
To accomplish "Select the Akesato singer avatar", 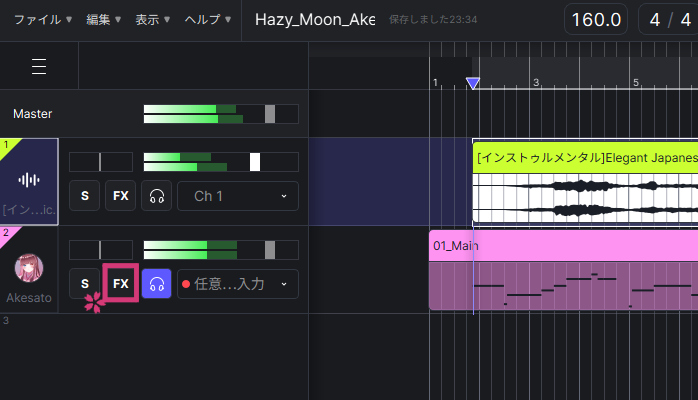I will pos(29,268).
